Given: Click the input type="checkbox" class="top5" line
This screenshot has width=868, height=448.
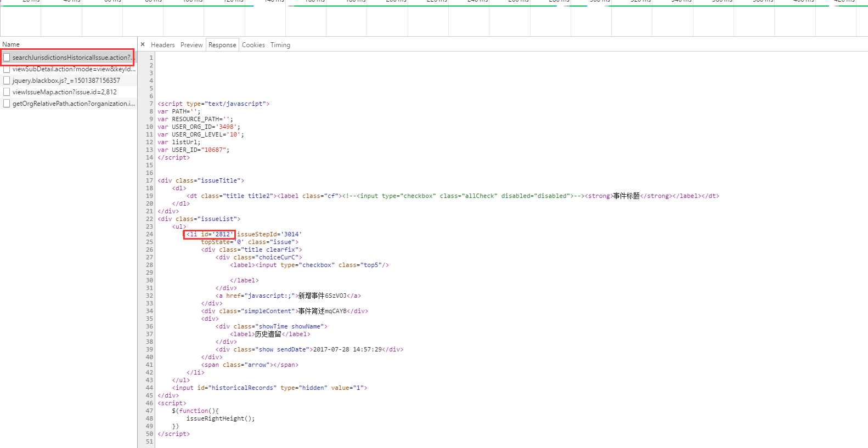Looking at the screenshot, I should tap(309, 265).
